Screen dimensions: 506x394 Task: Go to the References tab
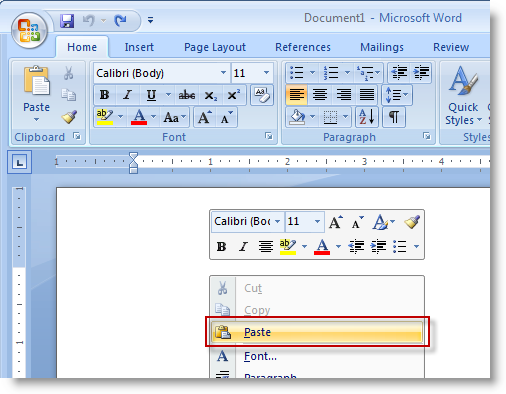pos(303,47)
